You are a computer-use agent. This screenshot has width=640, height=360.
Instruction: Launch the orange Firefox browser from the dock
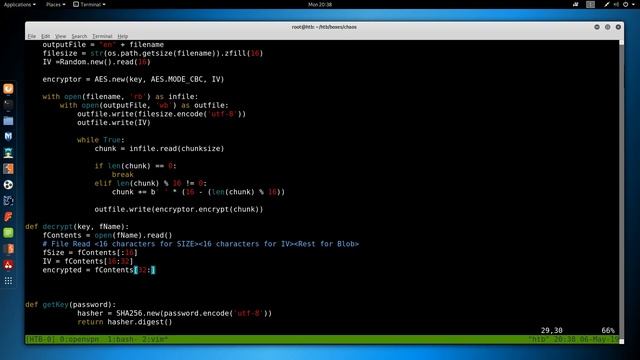[8, 89]
